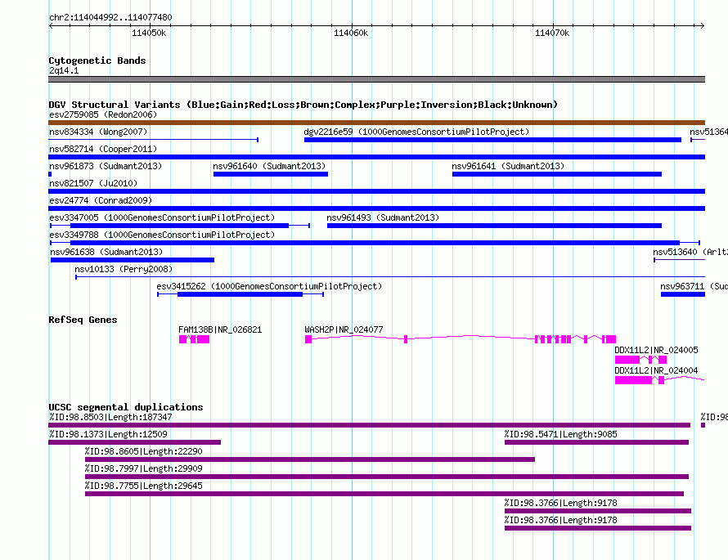Click the nsv834334 (Wong2007) variant label
The width and height of the screenshot is (728, 560).
point(98,132)
